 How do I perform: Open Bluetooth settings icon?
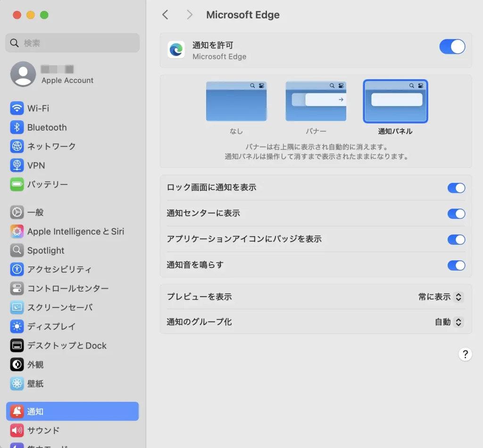(17, 127)
